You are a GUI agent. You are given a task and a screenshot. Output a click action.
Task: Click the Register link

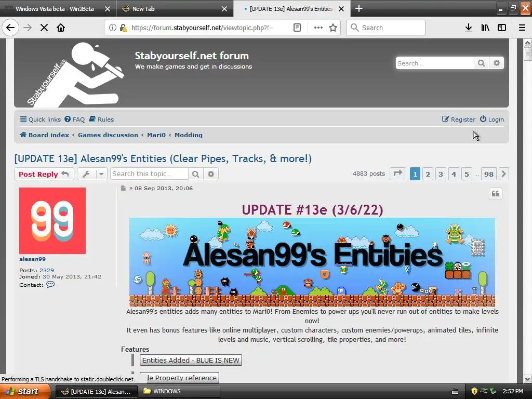pyautogui.click(x=459, y=119)
